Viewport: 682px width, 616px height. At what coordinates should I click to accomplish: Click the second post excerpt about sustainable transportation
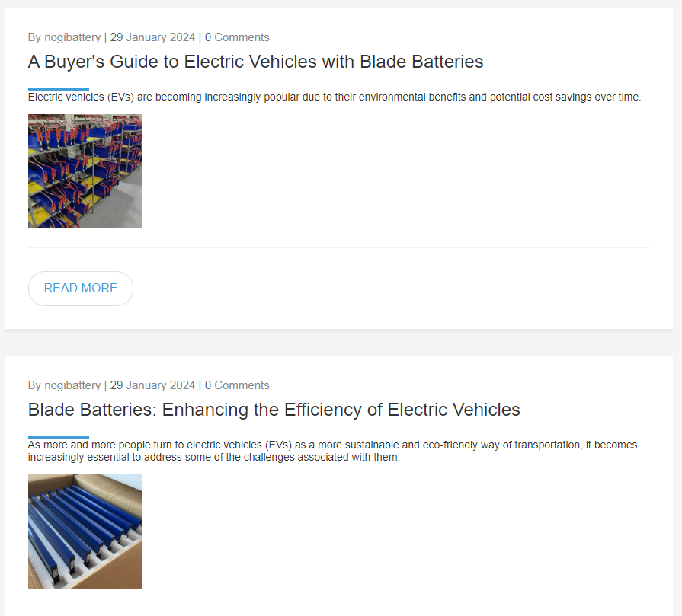tap(333, 451)
